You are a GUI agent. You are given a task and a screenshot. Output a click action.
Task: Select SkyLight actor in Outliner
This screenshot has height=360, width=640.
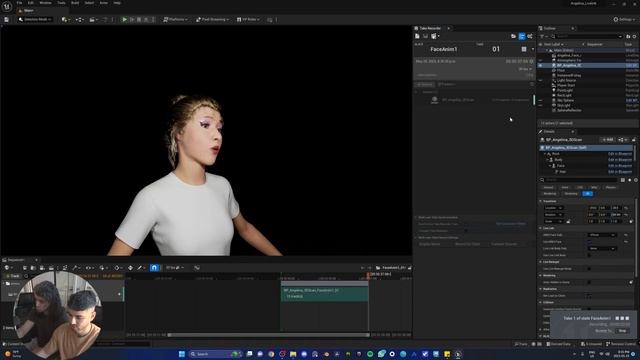pyautogui.click(x=563, y=105)
